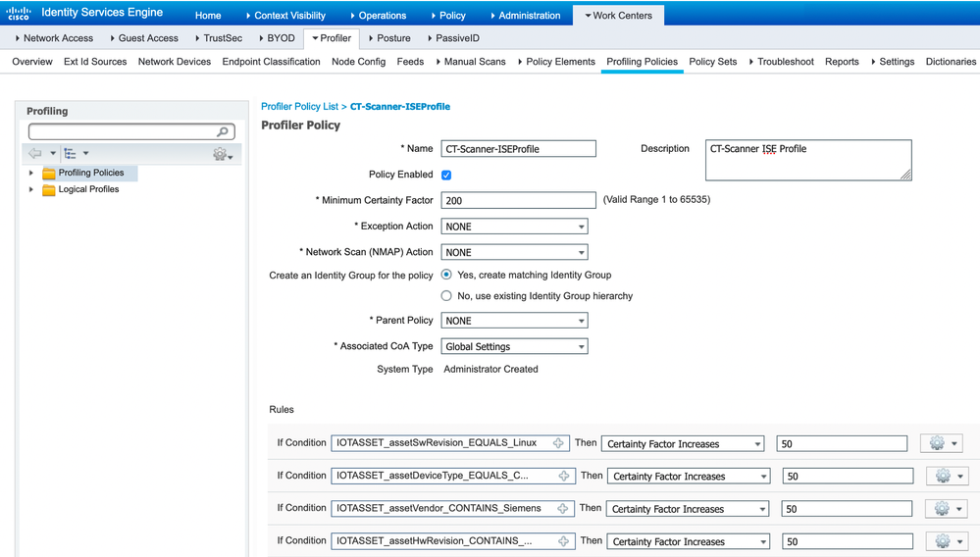
Task: Open Node Config page
Action: (359, 62)
